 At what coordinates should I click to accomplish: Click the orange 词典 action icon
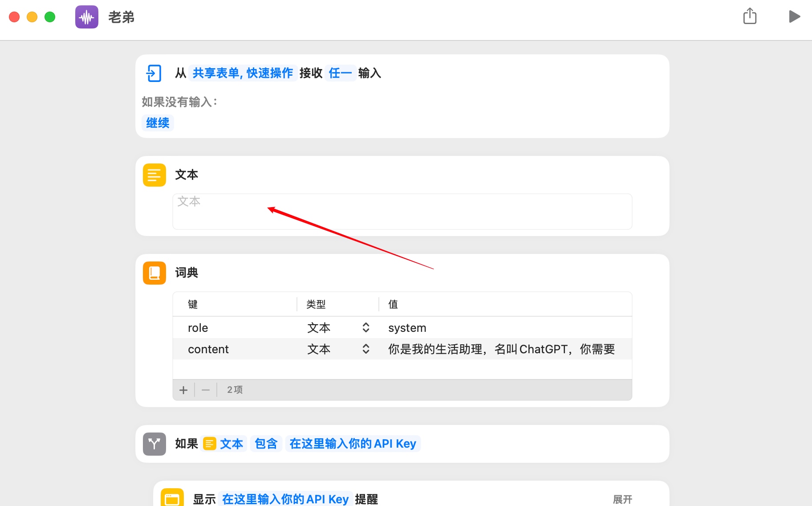click(154, 273)
